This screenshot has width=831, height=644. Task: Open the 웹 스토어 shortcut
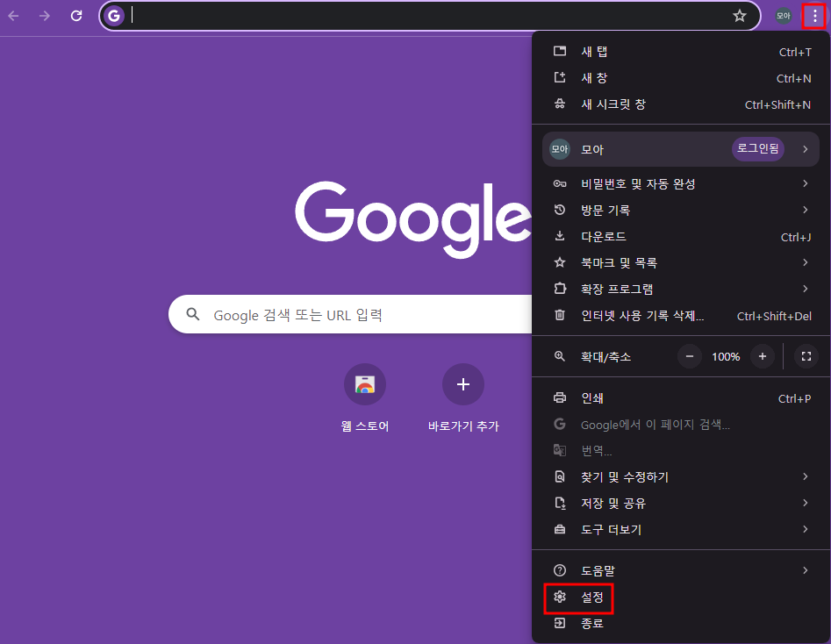[x=365, y=397]
